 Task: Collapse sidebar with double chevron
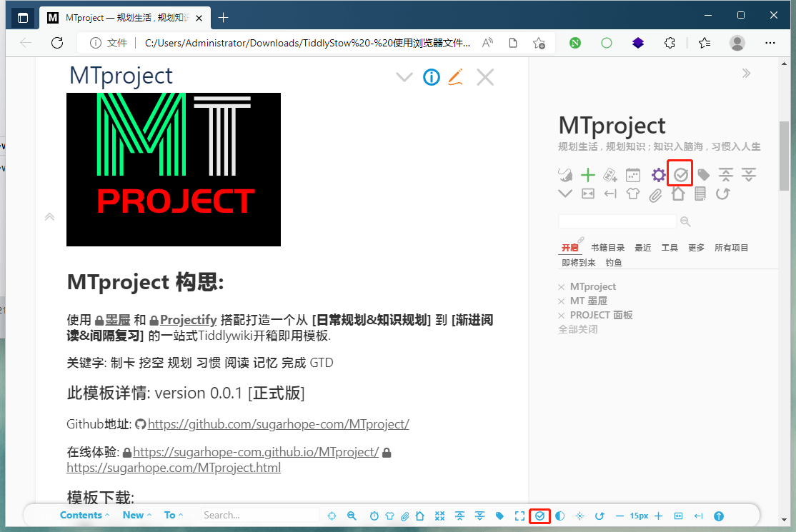[746, 74]
